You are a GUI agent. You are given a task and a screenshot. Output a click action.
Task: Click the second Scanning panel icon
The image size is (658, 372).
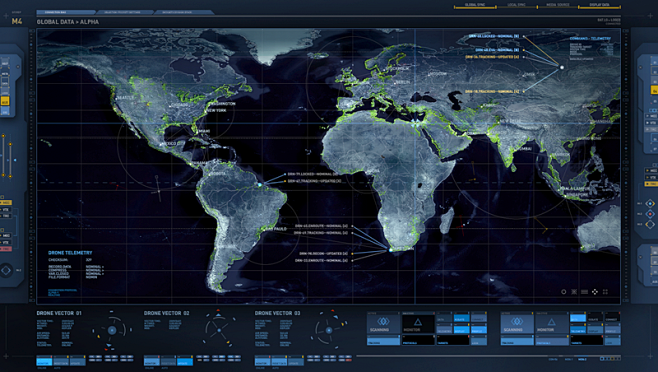click(517, 323)
